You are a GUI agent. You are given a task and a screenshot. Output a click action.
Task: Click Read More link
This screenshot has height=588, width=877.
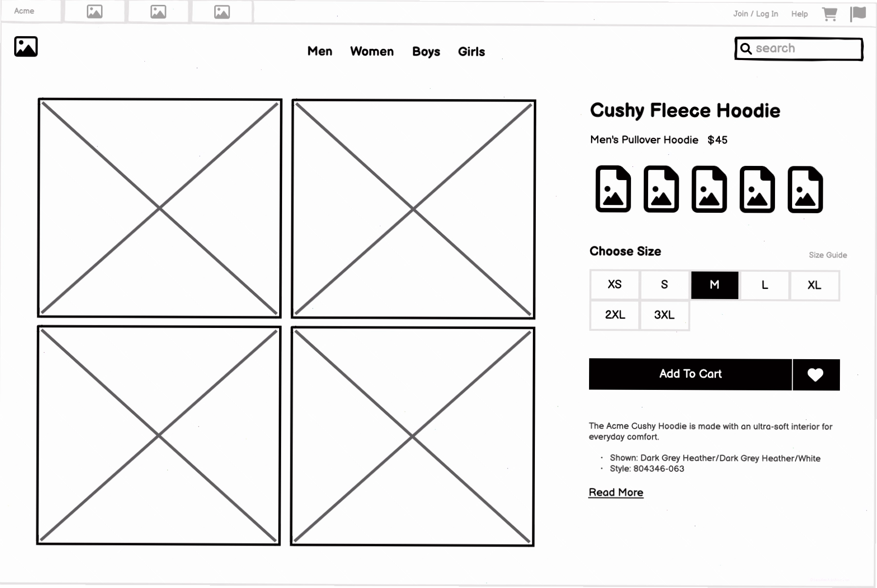pyautogui.click(x=616, y=492)
